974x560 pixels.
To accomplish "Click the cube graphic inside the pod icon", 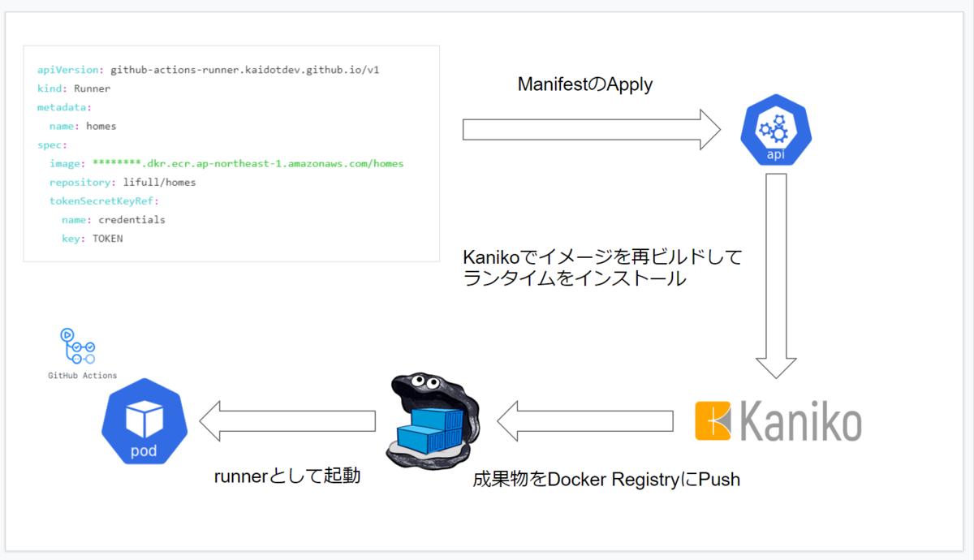I will [144, 420].
